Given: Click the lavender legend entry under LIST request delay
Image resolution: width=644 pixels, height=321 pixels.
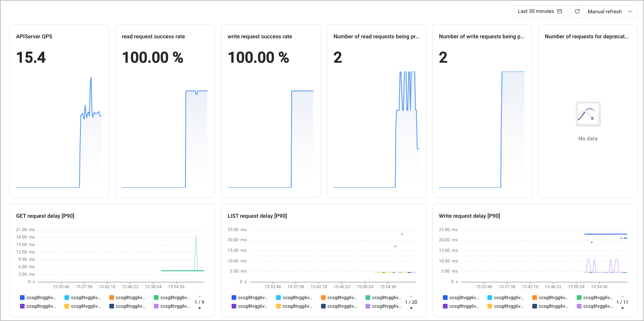Looking at the screenshot, I should tap(384, 306).
